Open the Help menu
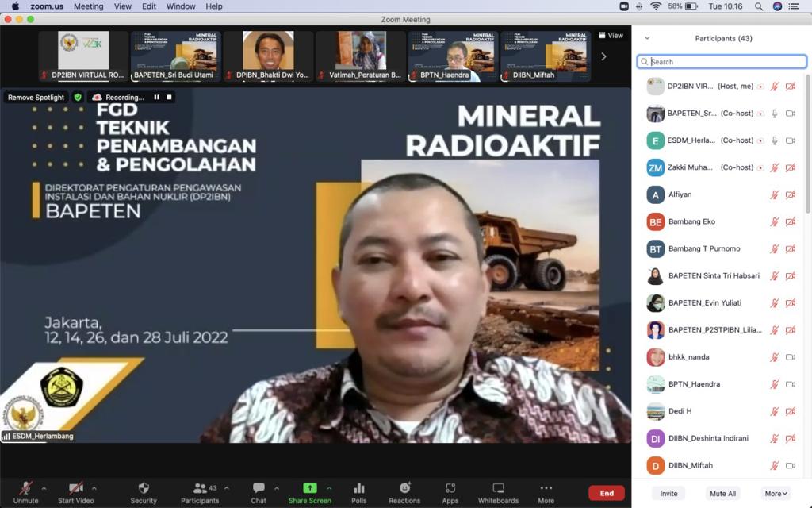Image resolution: width=812 pixels, height=508 pixels. pyautogui.click(x=214, y=6)
